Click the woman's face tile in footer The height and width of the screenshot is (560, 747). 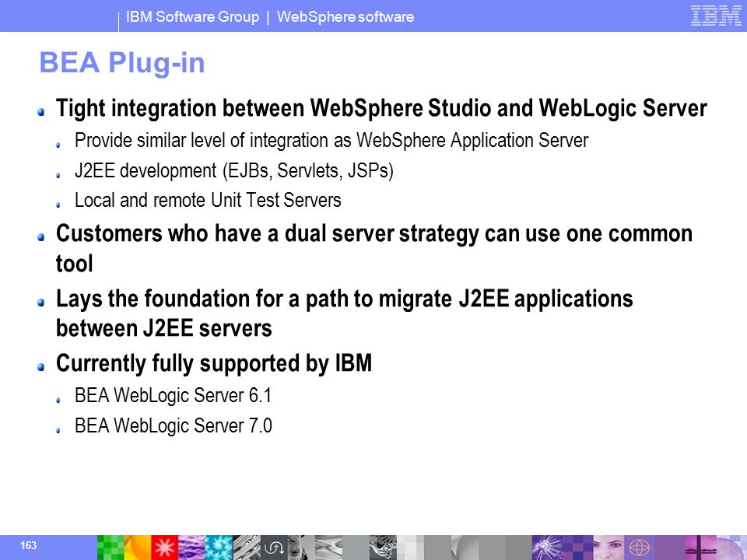pos(608,548)
